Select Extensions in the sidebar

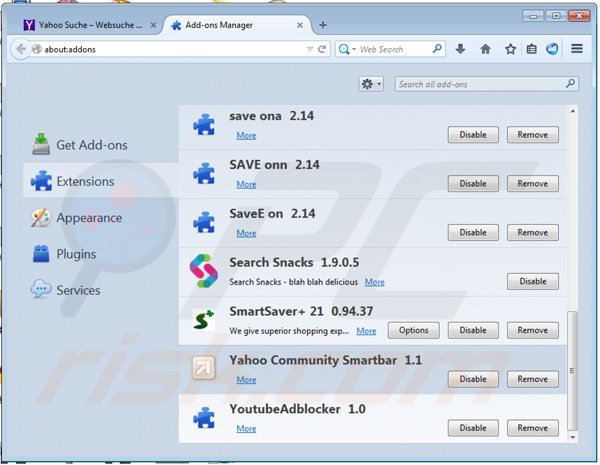pos(100,181)
